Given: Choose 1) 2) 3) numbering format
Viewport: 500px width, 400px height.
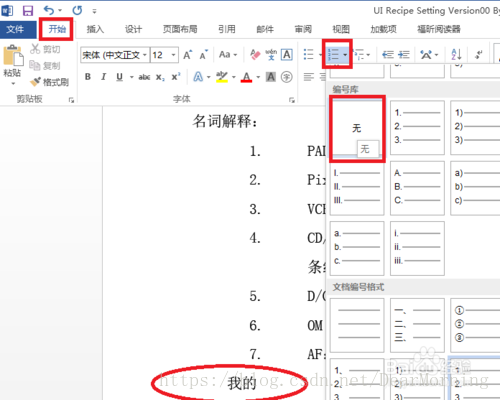Looking at the screenshot, I should [x=475, y=128].
